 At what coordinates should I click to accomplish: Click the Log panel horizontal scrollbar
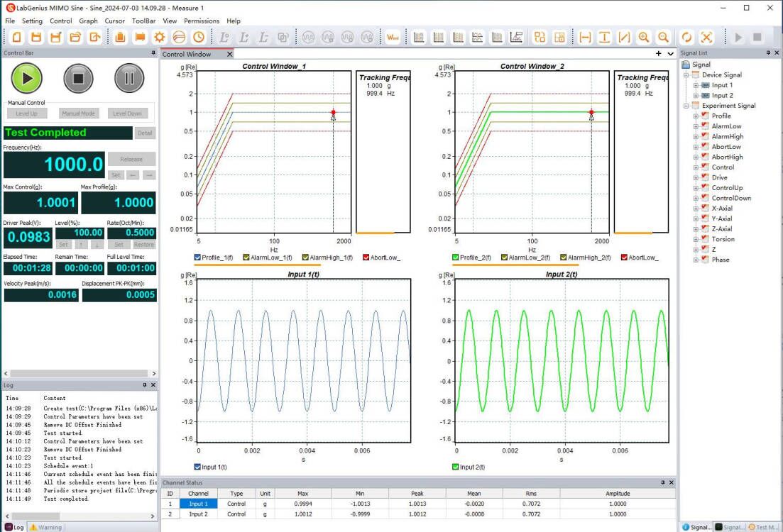[80, 516]
